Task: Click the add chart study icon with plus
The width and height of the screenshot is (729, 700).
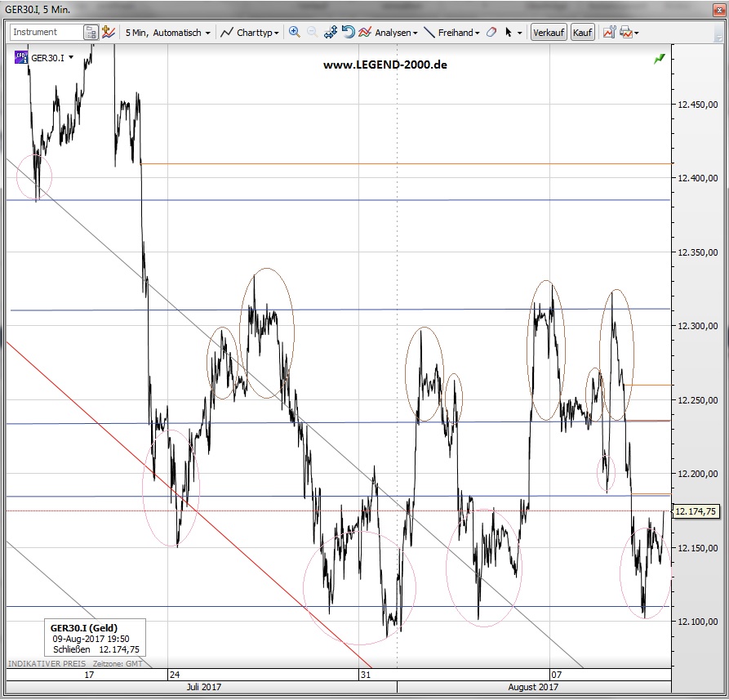Action: coord(109,32)
